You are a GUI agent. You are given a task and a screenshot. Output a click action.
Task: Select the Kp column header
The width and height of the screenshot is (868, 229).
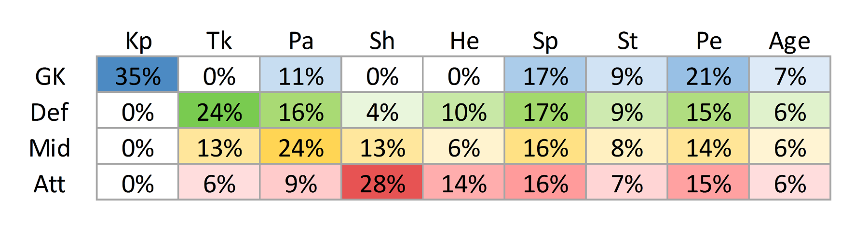(x=138, y=42)
